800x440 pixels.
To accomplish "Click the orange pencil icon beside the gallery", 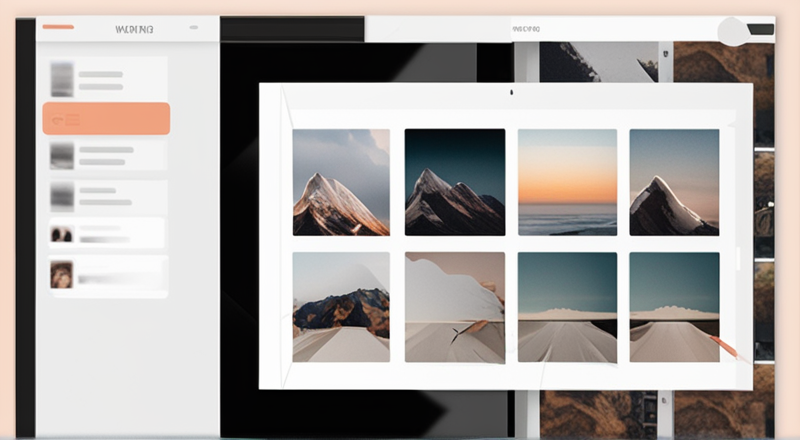I will point(723,347).
